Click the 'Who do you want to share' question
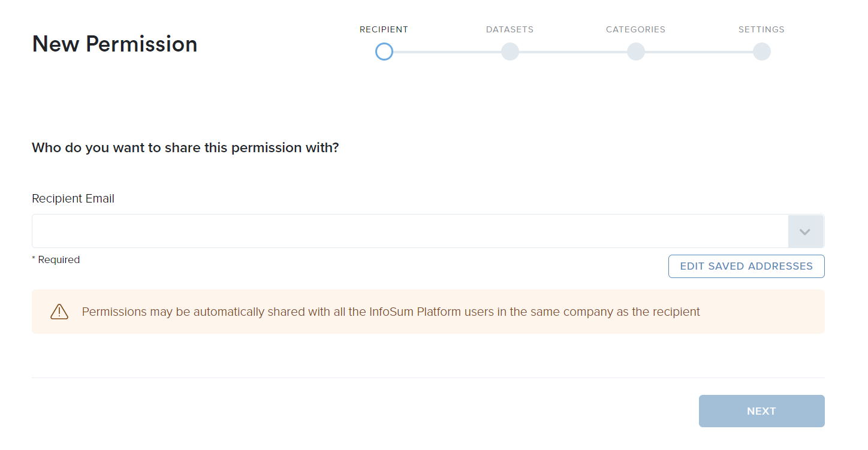This screenshot has height=450, width=868. click(185, 147)
